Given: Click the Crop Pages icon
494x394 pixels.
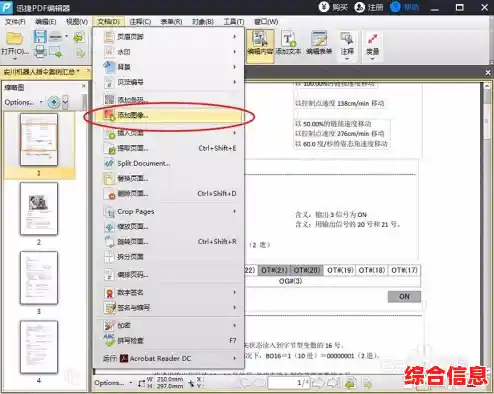Looking at the screenshot, I should (x=109, y=212).
